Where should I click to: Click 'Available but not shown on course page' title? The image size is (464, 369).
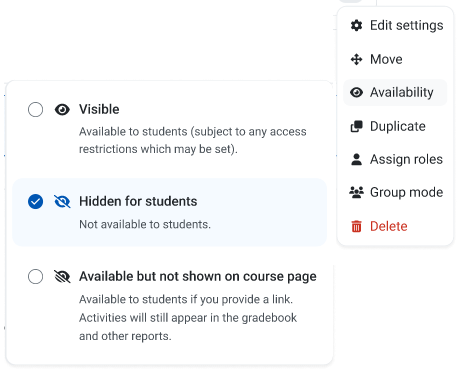pos(198,277)
